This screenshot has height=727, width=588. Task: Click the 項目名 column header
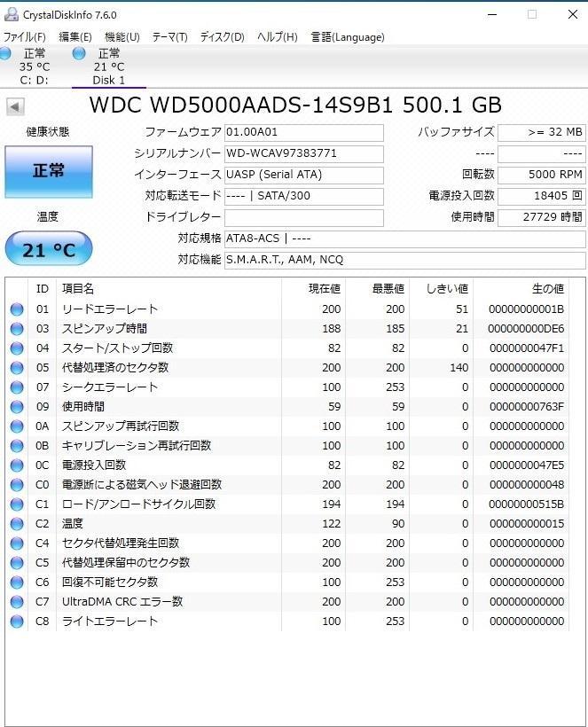click(169, 289)
